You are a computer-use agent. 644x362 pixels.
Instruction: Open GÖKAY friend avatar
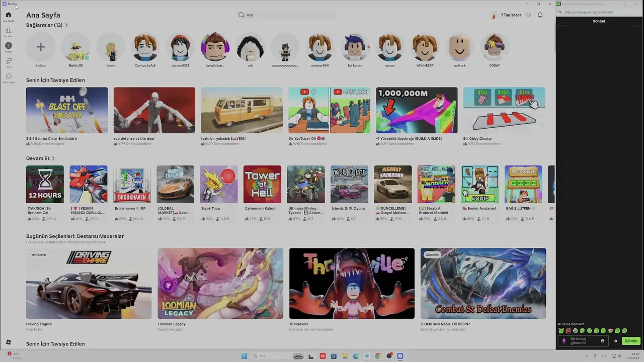point(495,47)
